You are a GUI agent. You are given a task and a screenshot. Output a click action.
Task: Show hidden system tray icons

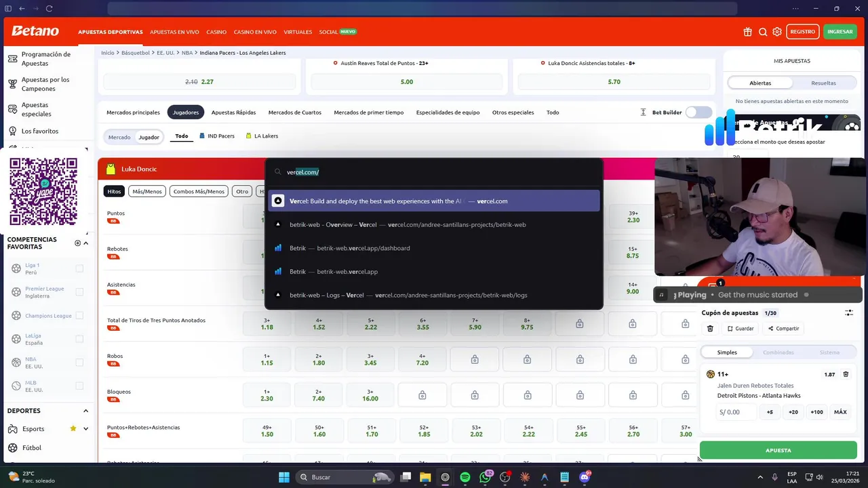[759, 477]
